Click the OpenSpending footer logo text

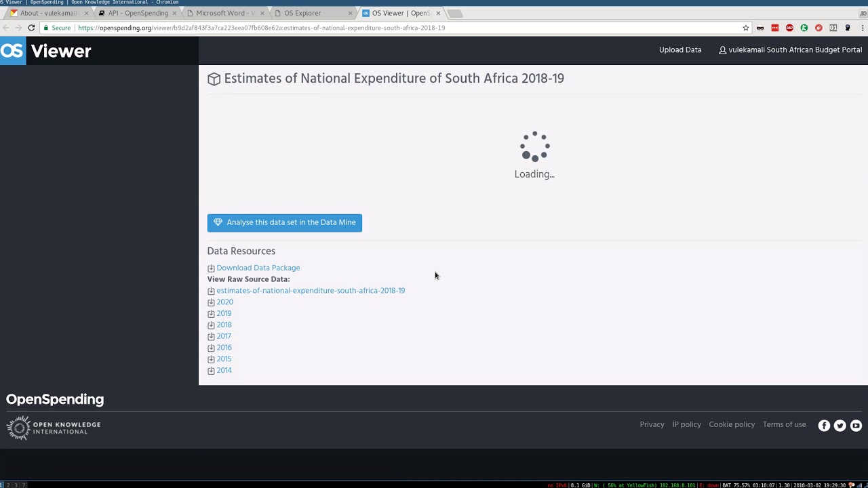point(55,399)
